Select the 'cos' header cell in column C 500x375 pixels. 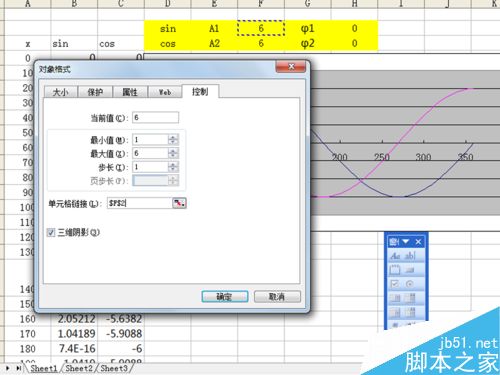point(121,43)
